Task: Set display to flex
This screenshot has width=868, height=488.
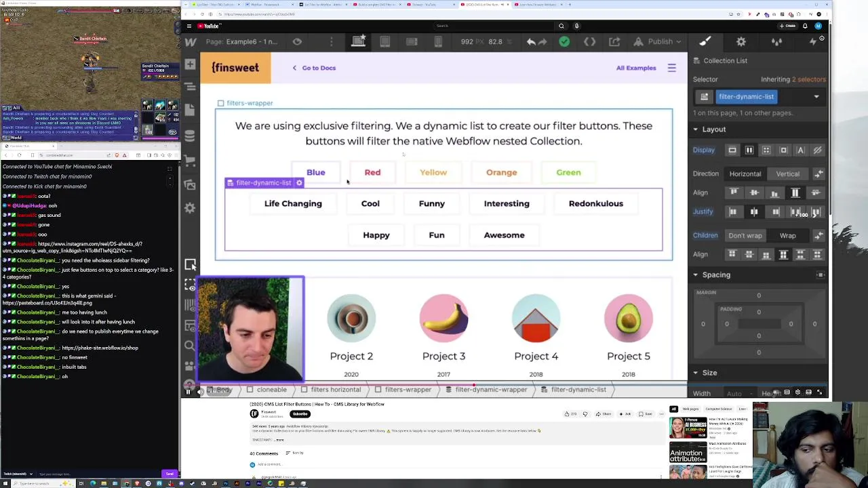Action: (x=749, y=150)
